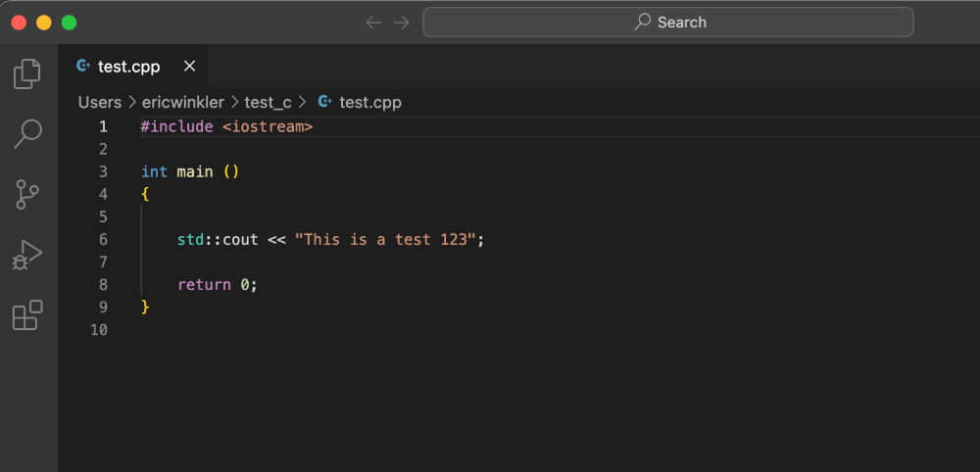
Task: Open the Users breadcrumb
Action: click(99, 103)
